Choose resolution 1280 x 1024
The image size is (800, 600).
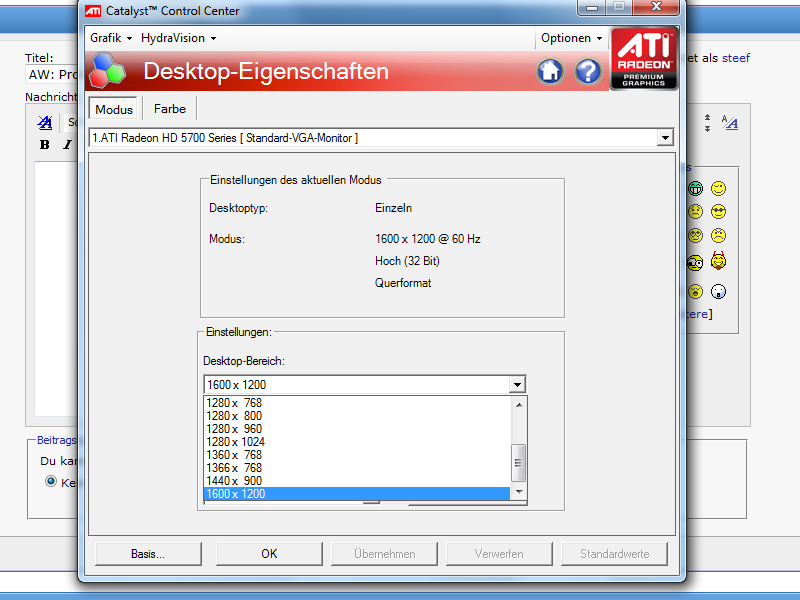click(357, 442)
